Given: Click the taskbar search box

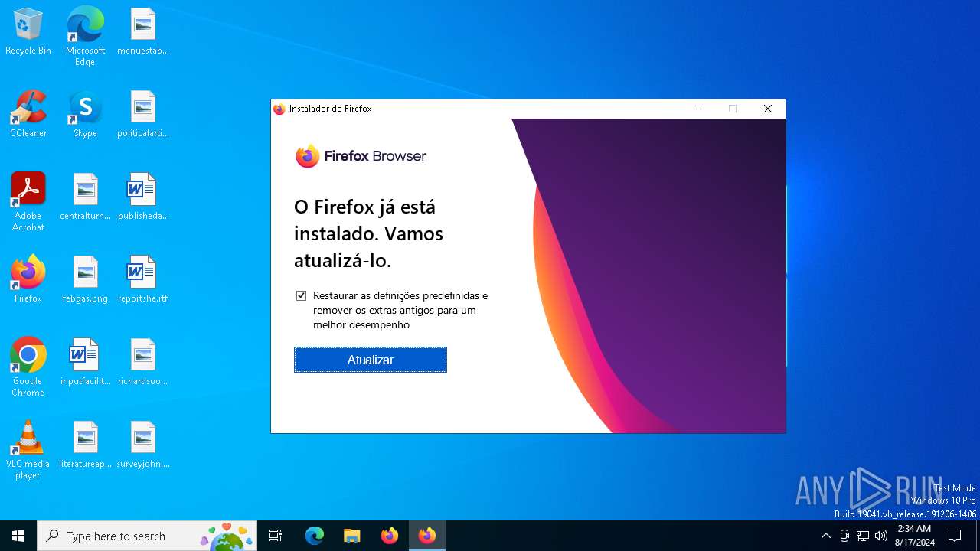Looking at the screenshot, I should tap(147, 536).
